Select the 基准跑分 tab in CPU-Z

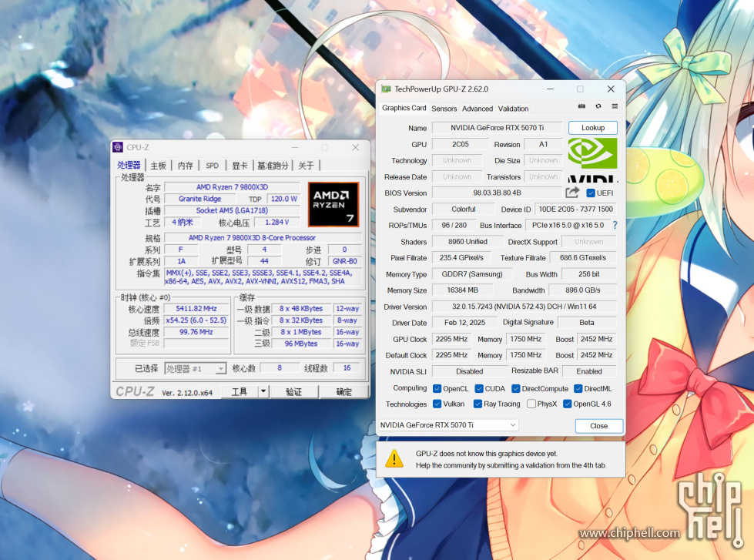pos(272,166)
